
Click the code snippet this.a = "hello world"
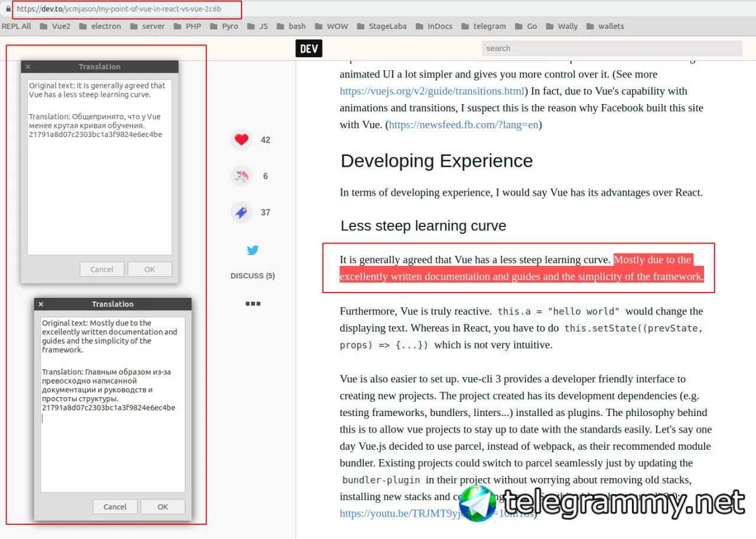click(559, 311)
